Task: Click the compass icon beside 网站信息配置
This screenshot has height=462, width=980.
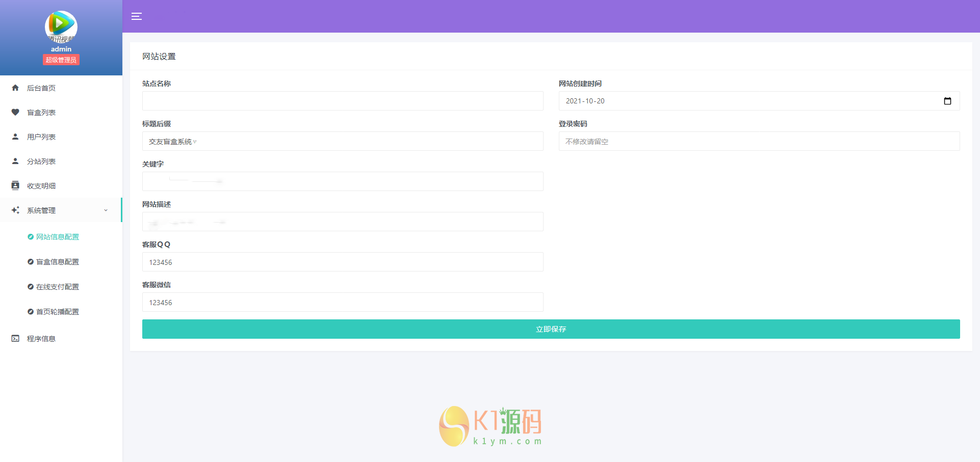Action: 31,237
